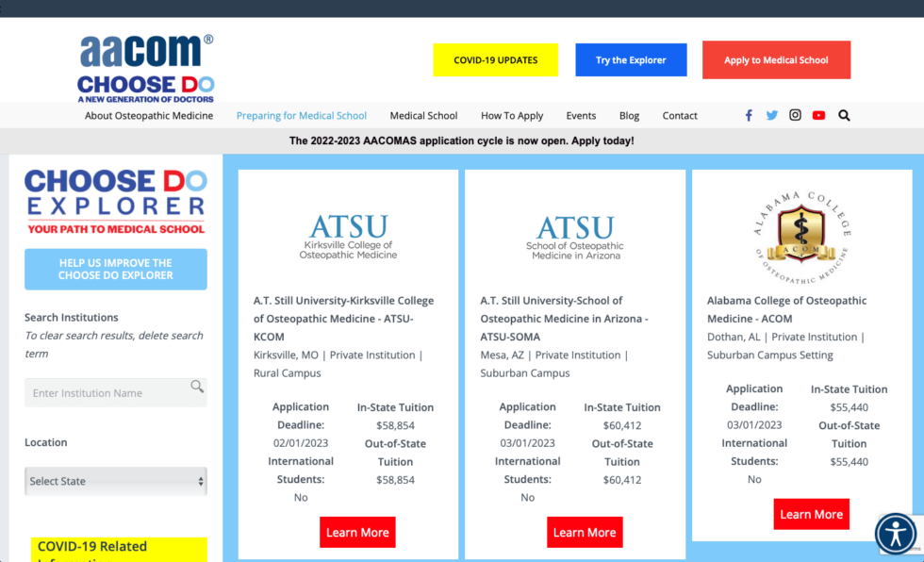Visit the Instagram page
The image size is (924, 562).
(x=795, y=115)
